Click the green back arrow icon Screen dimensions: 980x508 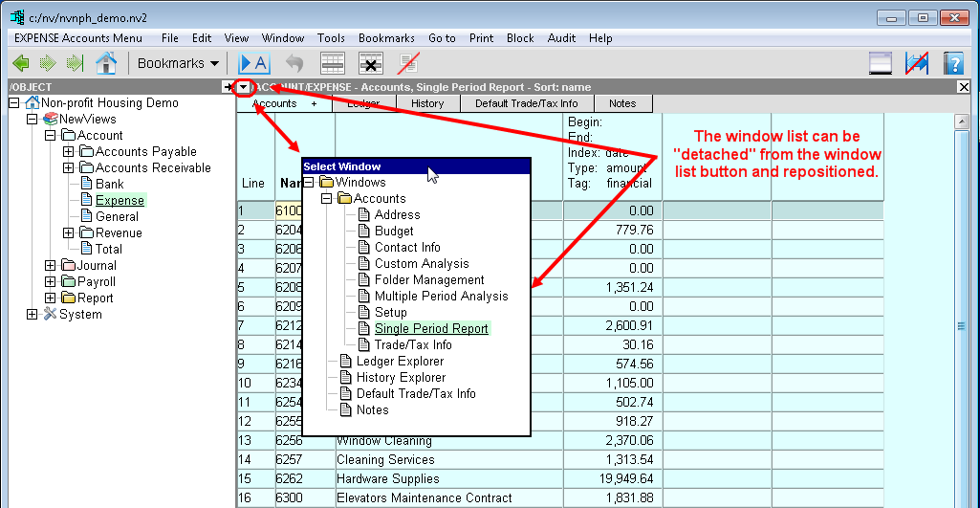click(x=20, y=64)
